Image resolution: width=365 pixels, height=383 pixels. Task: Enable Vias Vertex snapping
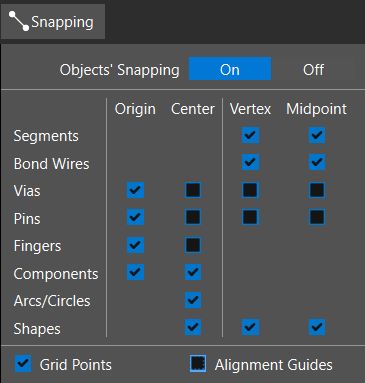[250, 190]
